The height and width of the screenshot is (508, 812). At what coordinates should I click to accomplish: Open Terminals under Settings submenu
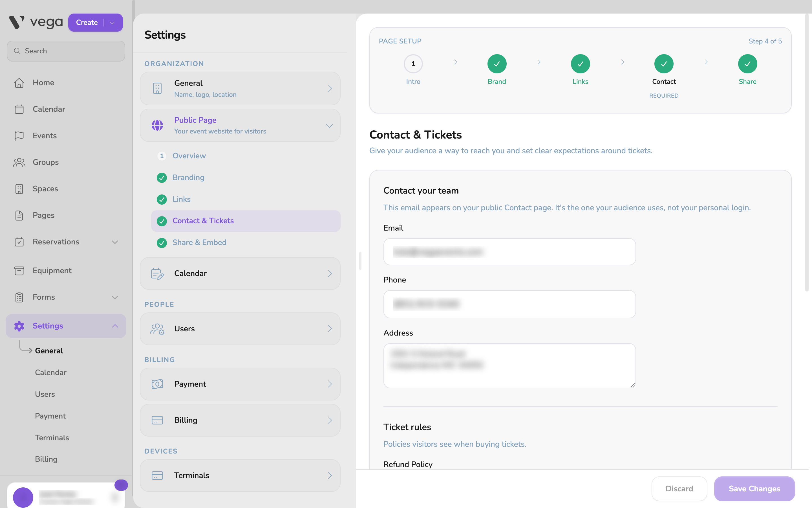pyautogui.click(x=52, y=438)
